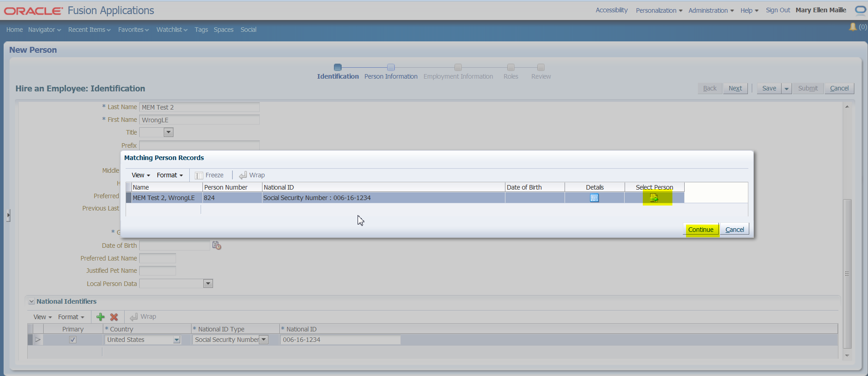Viewport: 868px width, 376px height.
Task: Cancel the Matching Person Records dialog
Action: pyautogui.click(x=734, y=230)
